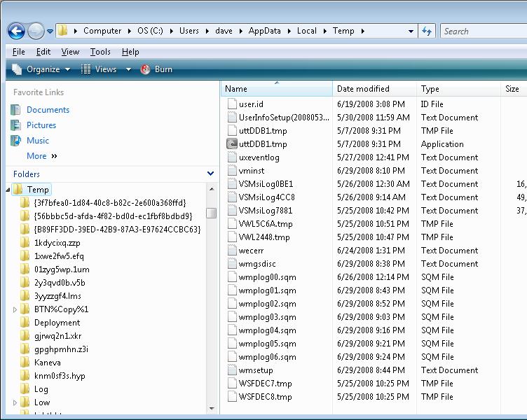Viewport: 527px width, 420px height.
Task: Click the knm0sf3s.hyp folder icon
Action: (x=25, y=376)
